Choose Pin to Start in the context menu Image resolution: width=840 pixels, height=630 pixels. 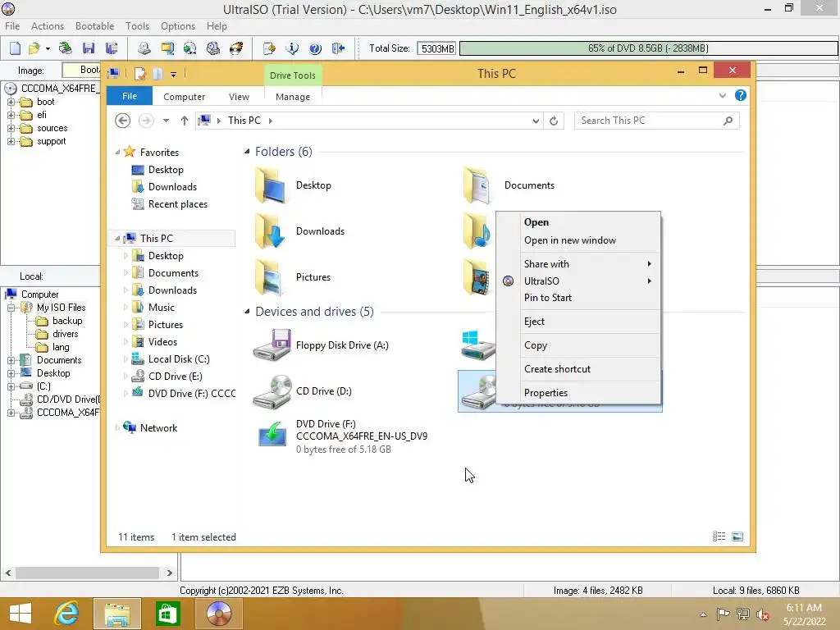578,297
